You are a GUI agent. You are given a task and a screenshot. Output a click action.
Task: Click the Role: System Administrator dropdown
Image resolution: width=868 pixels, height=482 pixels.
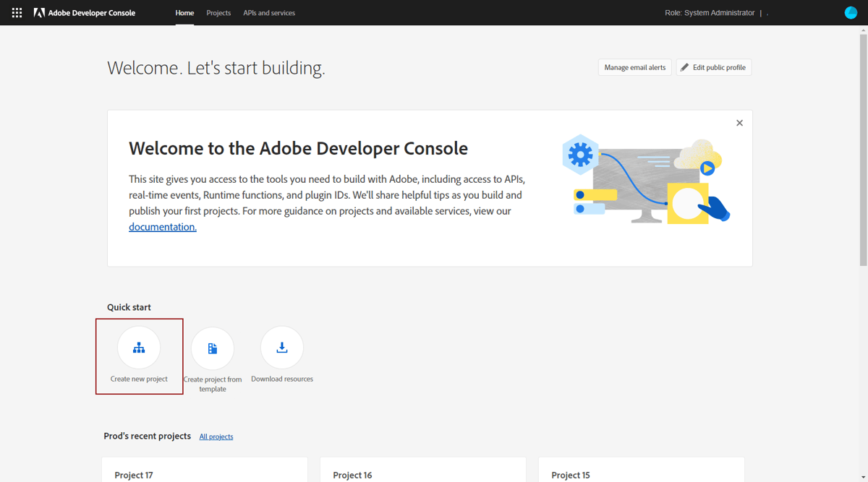(x=710, y=12)
